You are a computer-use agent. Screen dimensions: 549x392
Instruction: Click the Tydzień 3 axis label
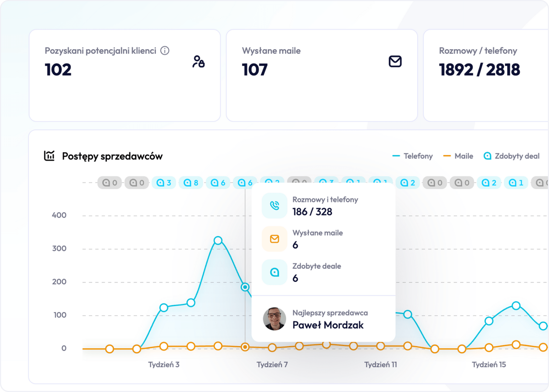pyautogui.click(x=164, y=365)
